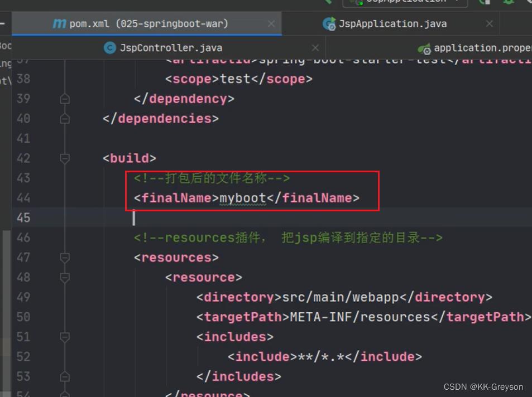532x397 pixels.
Task: Place cursor in the myboot finalName value
Action: pos(243,198)
